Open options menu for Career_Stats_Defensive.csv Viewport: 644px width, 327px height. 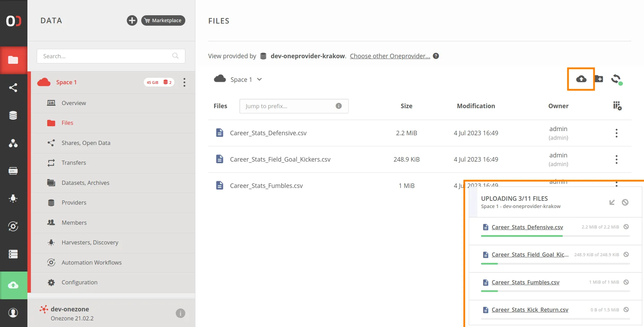[x=616, y=133]
